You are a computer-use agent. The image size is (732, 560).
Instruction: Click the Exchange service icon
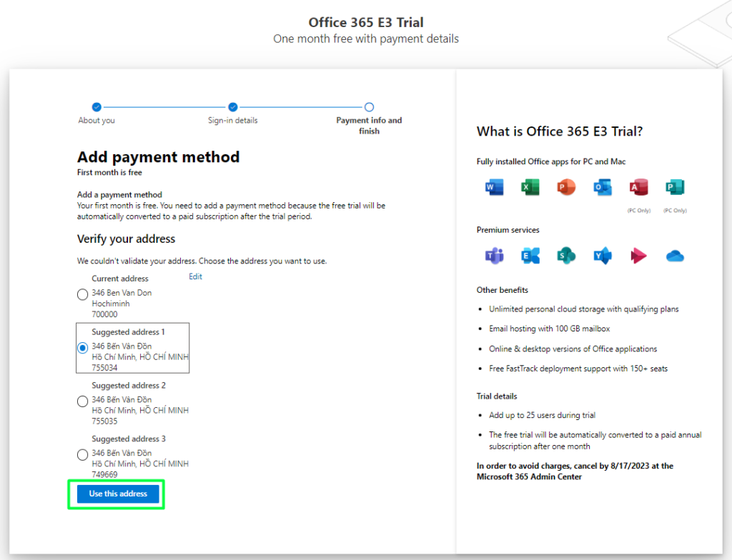tap(530, 256)
